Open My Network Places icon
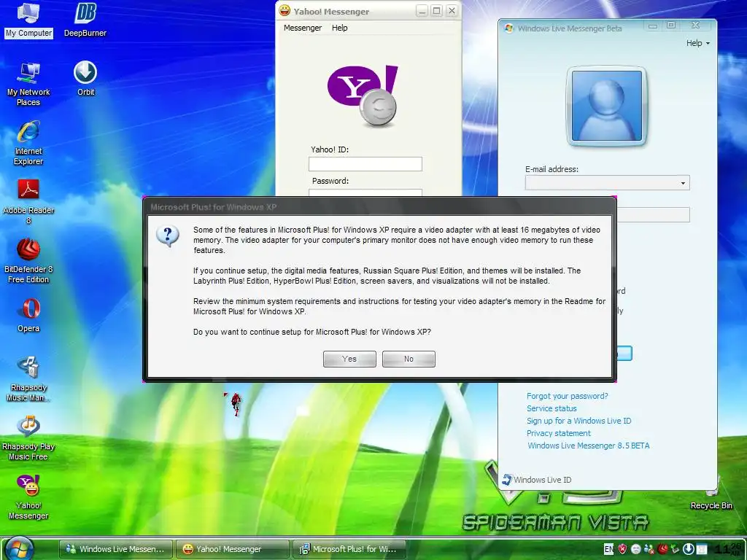Screen dimensions: 747x560 [28, 85]
